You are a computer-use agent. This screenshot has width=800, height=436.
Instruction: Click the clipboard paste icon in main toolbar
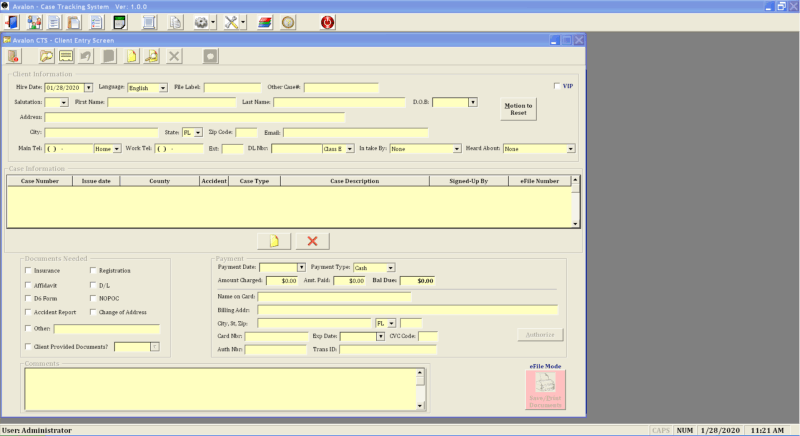(x=74, y=22)
